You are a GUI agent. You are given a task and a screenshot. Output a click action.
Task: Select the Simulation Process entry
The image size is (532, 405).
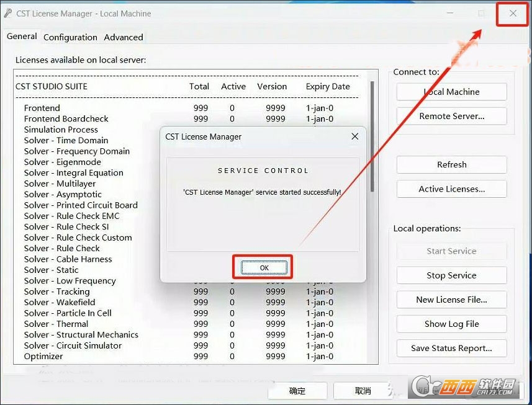61,130
